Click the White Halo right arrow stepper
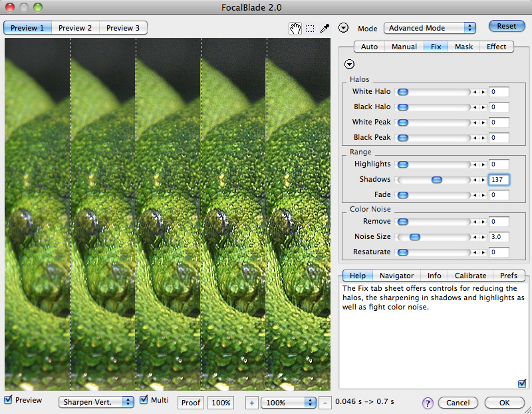This screenshot has width=532, height=414. point(483,92)
